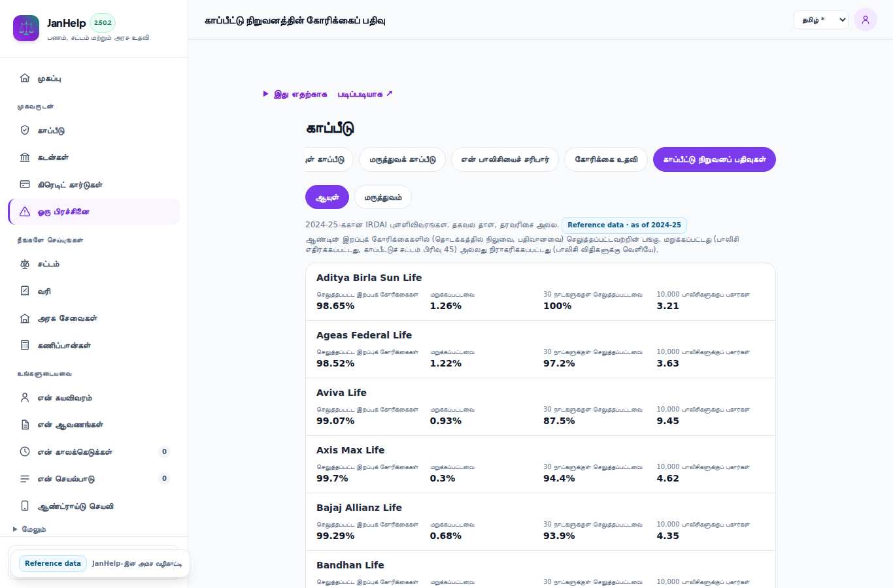Open என் காலக்கெடுக்கள் clock icon
Image resolution: width=893 pixels, height=588 pixels.
25,451
